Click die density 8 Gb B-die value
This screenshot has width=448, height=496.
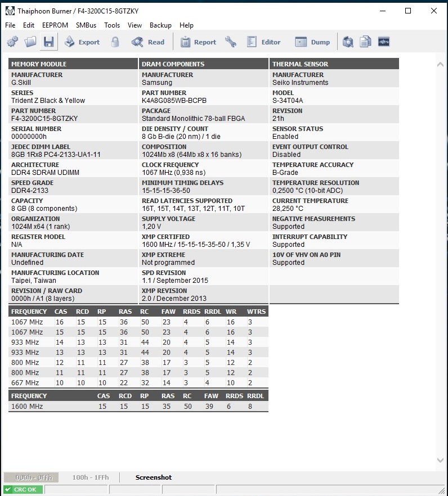(x=181, y=137)
